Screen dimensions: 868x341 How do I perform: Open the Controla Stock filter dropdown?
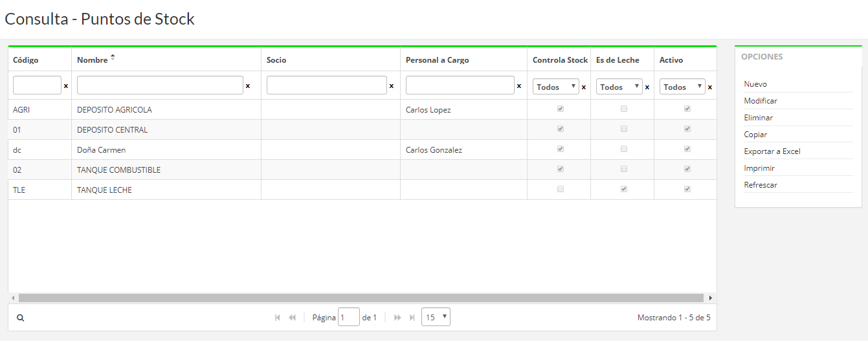tap(556, 87)
